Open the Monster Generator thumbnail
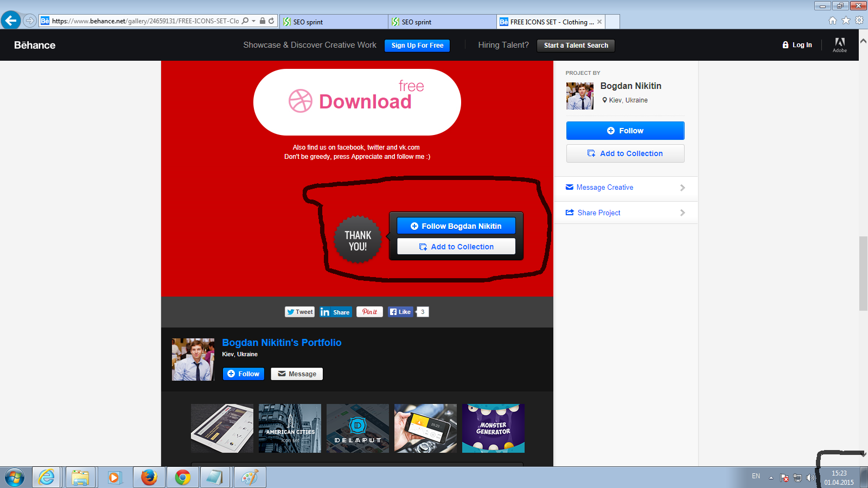The width and height of the screenshot is (868, 488). 493,428
